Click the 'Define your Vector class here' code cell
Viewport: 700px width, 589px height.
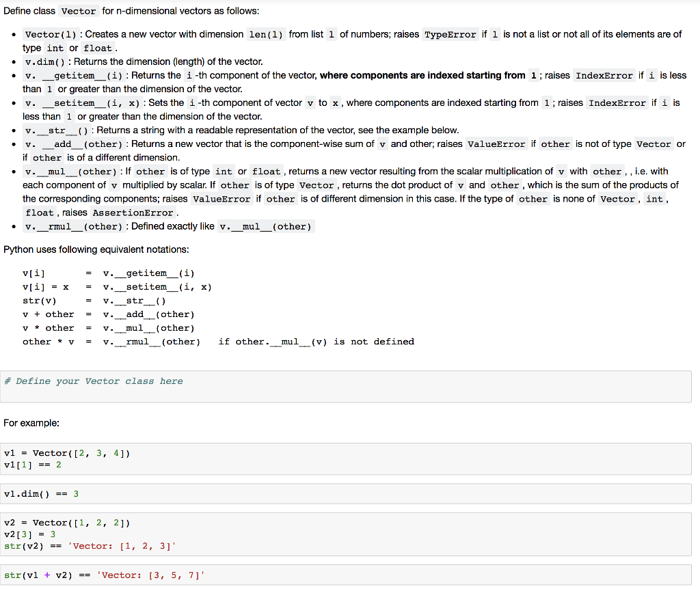[345, 387]
